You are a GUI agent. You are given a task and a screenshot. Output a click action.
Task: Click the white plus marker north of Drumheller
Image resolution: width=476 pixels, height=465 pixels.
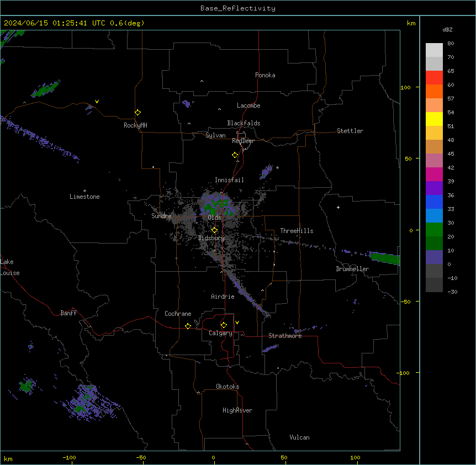[338, 207]
